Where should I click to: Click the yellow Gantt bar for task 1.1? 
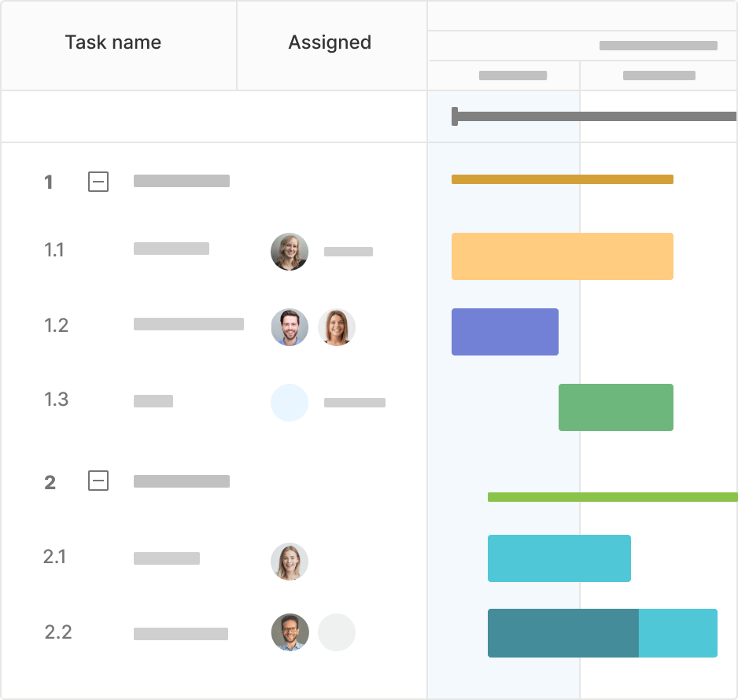pos(561,256)
